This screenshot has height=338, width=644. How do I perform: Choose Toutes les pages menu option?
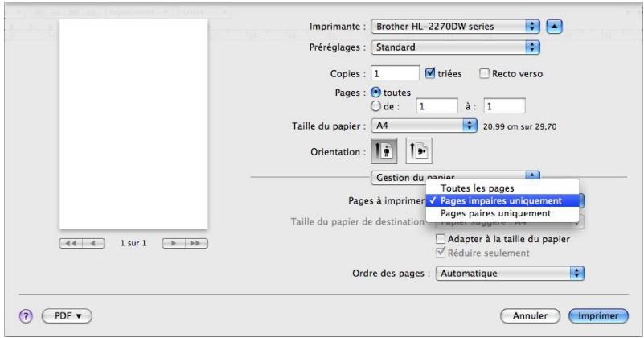(502, 188)
